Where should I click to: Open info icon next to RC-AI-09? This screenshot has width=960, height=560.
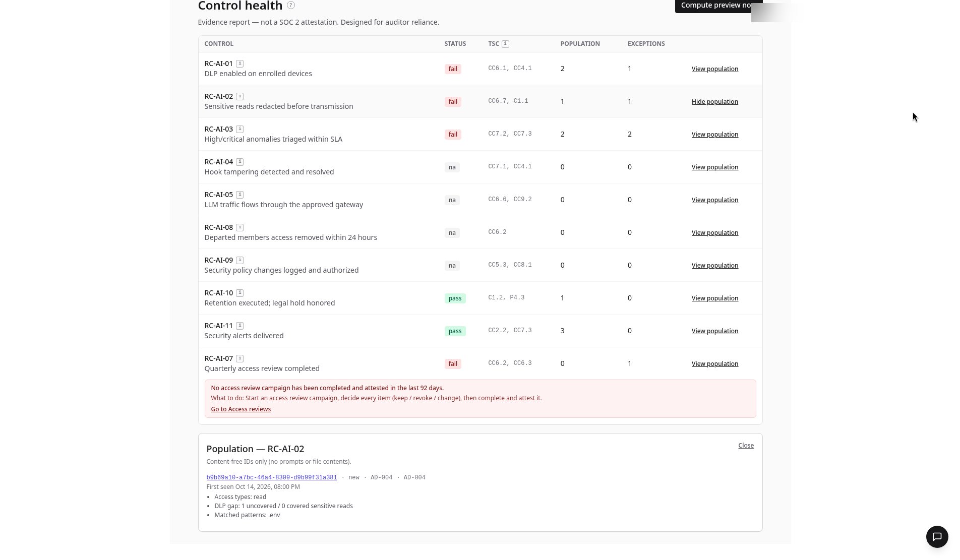click(240, 260)
